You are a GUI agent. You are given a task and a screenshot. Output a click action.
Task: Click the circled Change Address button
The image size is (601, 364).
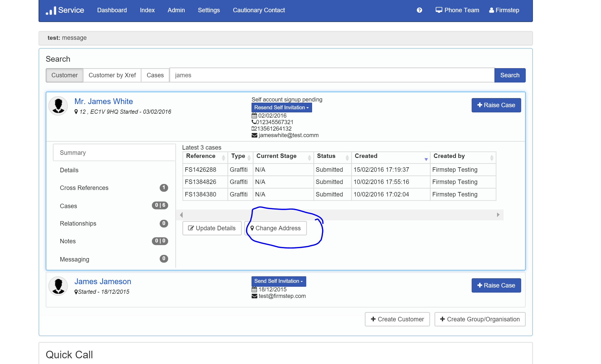pos(276,228)
